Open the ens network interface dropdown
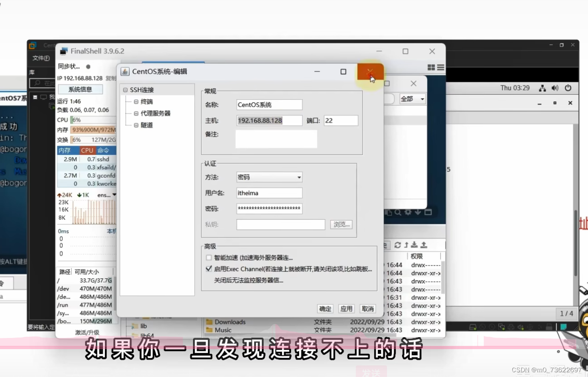 [107, 195]
